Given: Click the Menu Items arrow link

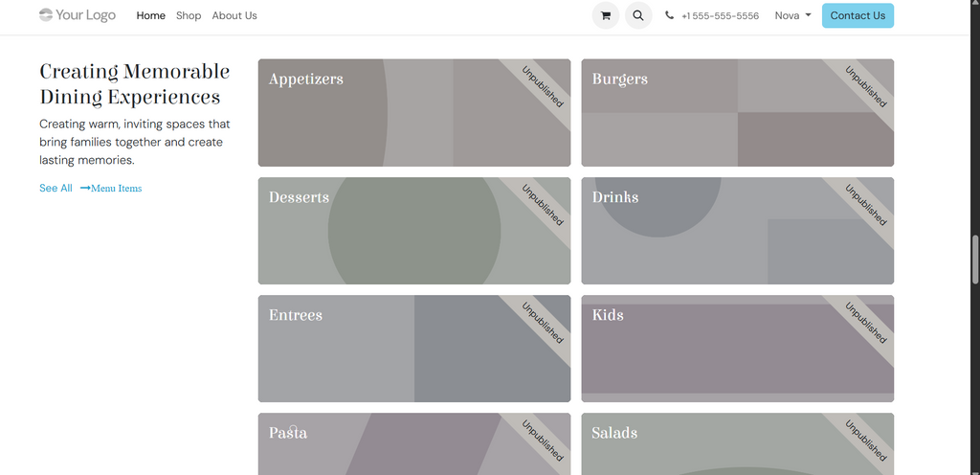Looking at the screenshot, I should pos(111,188).
